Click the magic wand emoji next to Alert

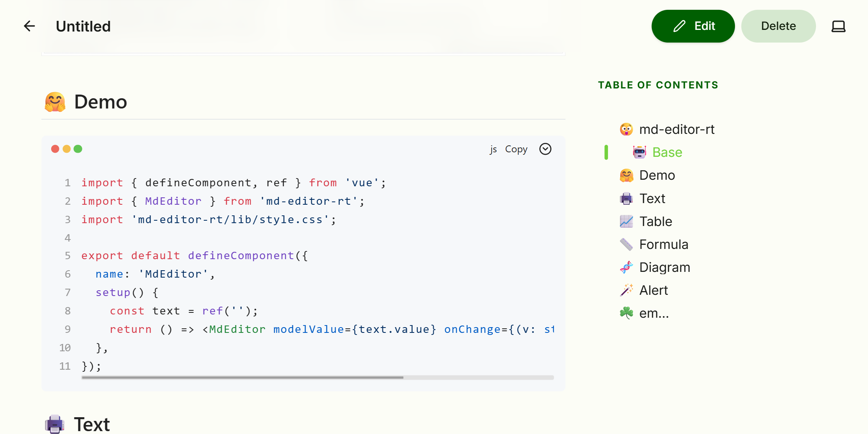(x=626, y=290)
